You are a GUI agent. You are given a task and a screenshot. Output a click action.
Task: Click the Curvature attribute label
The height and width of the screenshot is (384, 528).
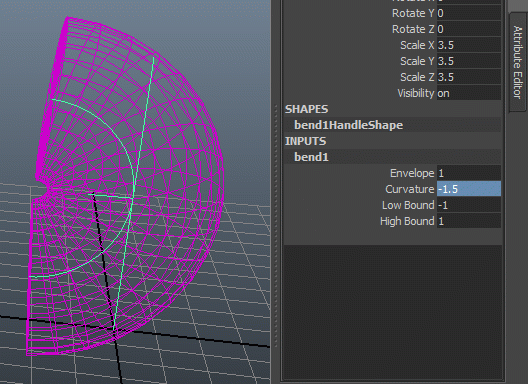pos(409,189)
